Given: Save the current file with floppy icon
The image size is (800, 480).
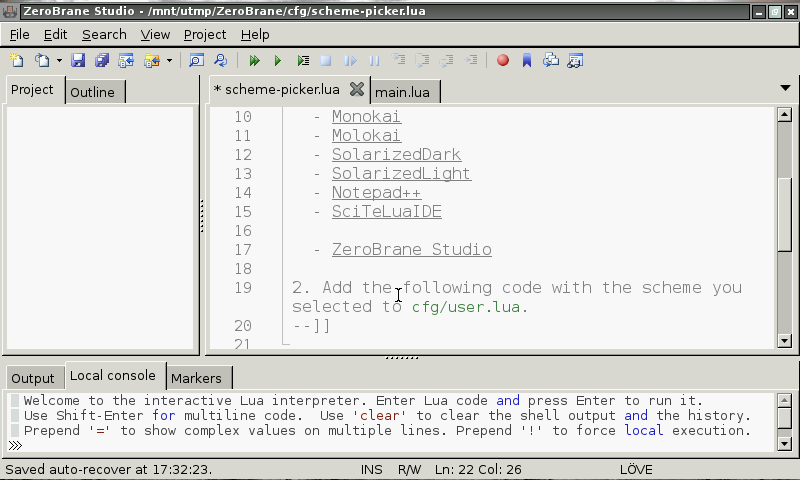Looking at the screenshot, I should click(78, 60).
